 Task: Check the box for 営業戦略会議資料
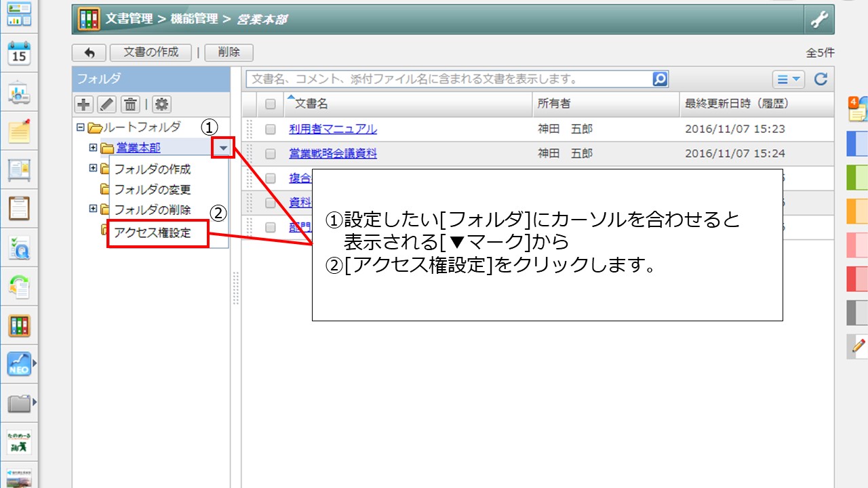(271, 154)
